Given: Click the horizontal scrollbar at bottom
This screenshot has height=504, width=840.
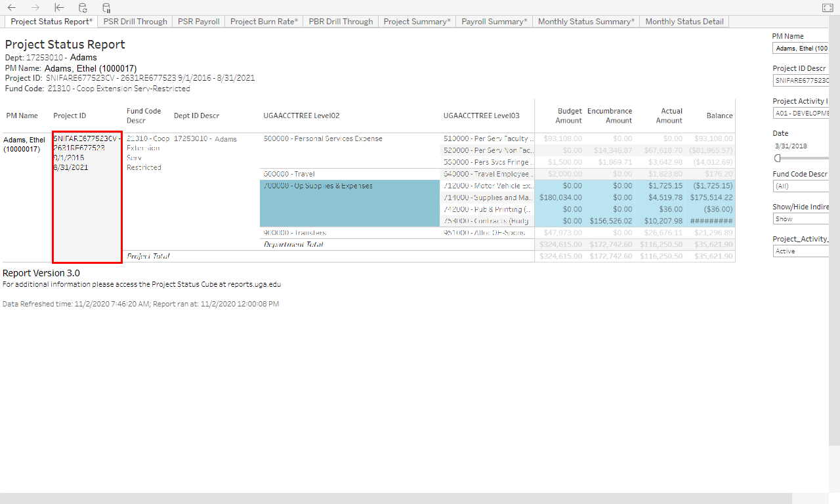Looking at the screenshot, I should pyautogui.click(x=396, y=498).
